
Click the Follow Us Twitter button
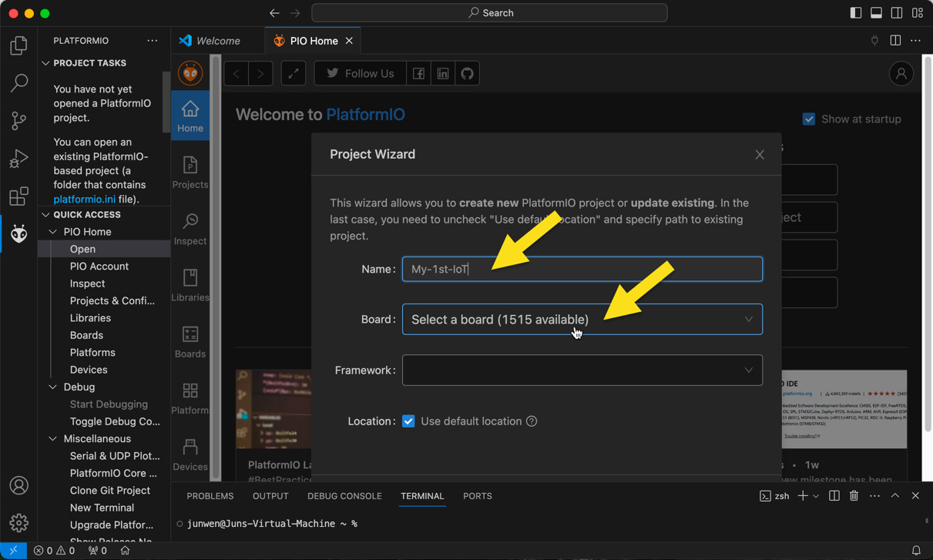360,73
